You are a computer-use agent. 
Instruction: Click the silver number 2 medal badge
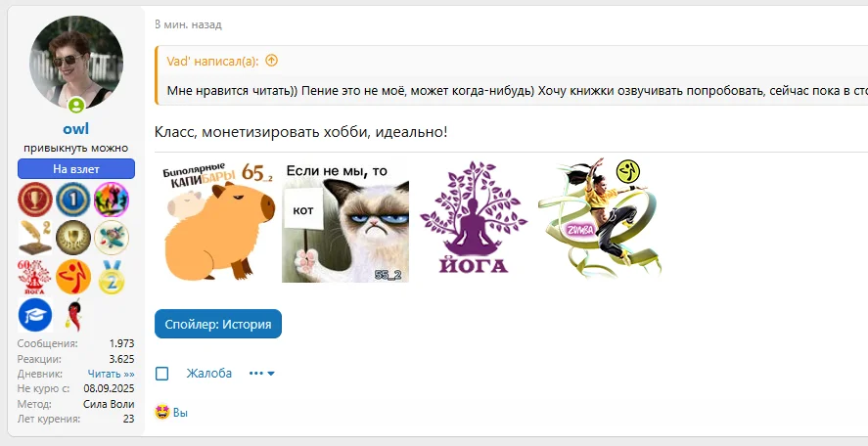pos(112,277)
